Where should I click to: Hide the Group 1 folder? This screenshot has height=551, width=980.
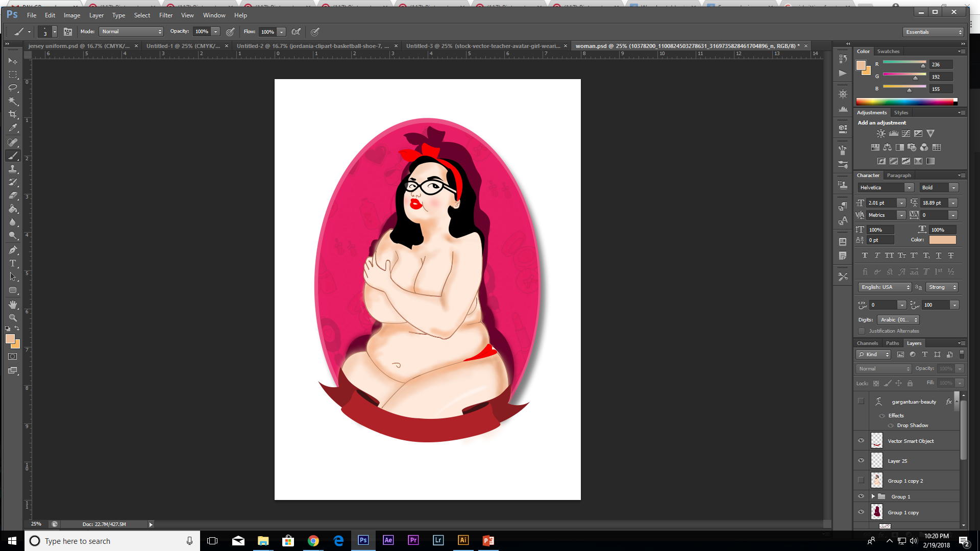coord(861,496)
